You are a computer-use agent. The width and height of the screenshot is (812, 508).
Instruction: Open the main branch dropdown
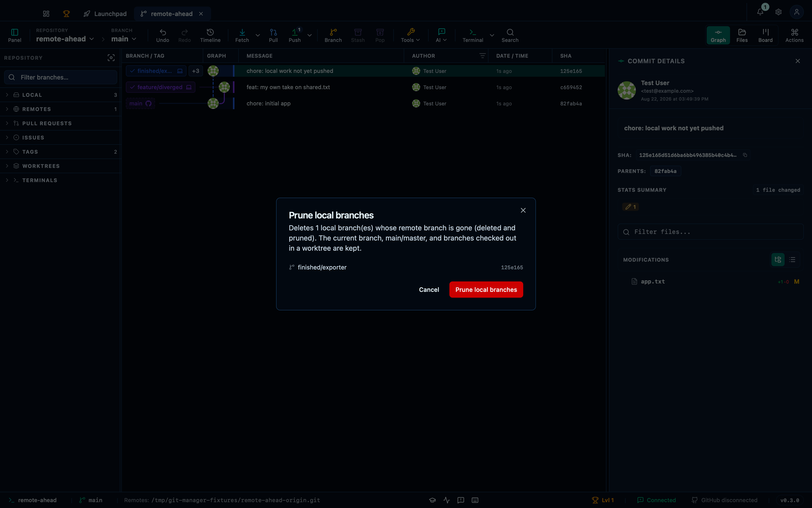[124, 39]
